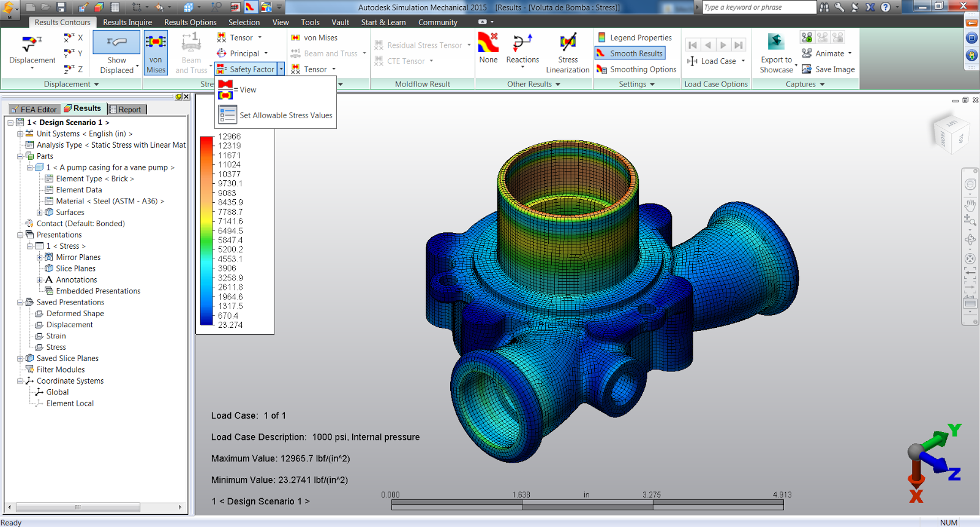Click the Orbit navigation tool
Viewport: 980px width, 527px height.
tap(970, 240)
